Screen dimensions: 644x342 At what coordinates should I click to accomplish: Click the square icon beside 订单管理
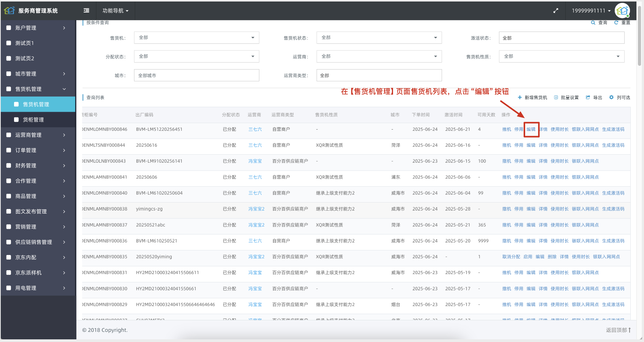pyautogui.click(x=9, y=150)
